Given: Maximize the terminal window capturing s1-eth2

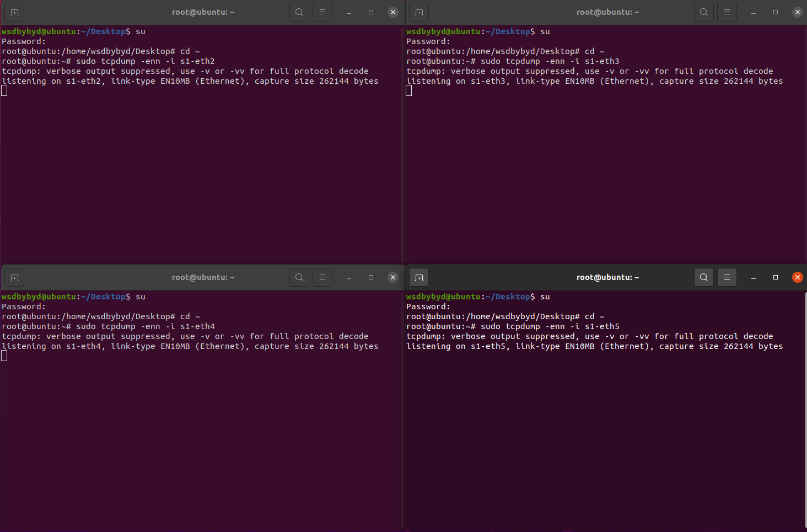Looking at the screenshot, I should [371, 12].
